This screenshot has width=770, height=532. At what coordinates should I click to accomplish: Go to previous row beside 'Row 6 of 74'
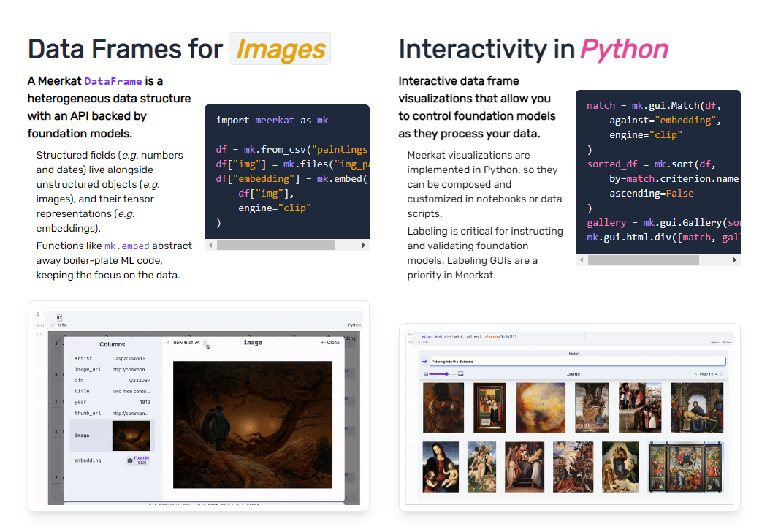[x=169, y=343]
